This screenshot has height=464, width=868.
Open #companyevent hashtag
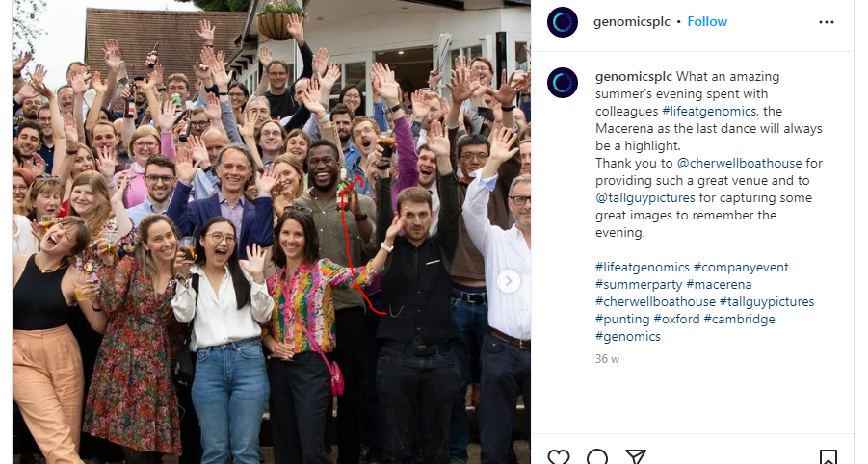(x=741, y=267)
